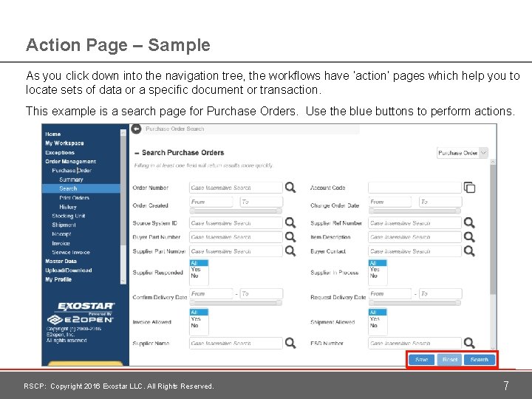Open Order Management in sidebar

pos(71,162)
